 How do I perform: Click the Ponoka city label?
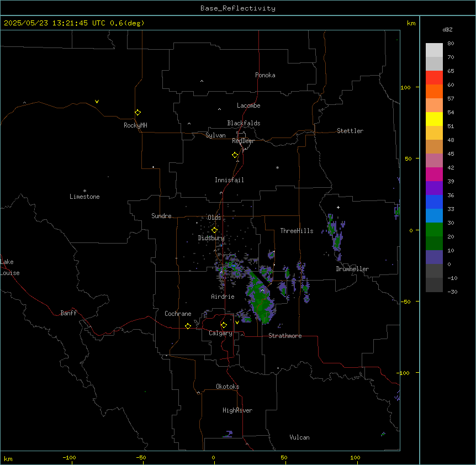click(265, 75)
